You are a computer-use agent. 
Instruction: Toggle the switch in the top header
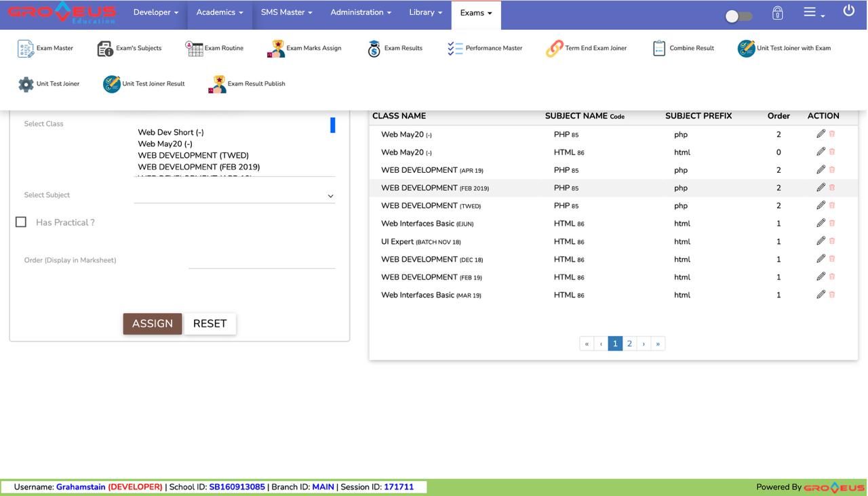point(738,16)
